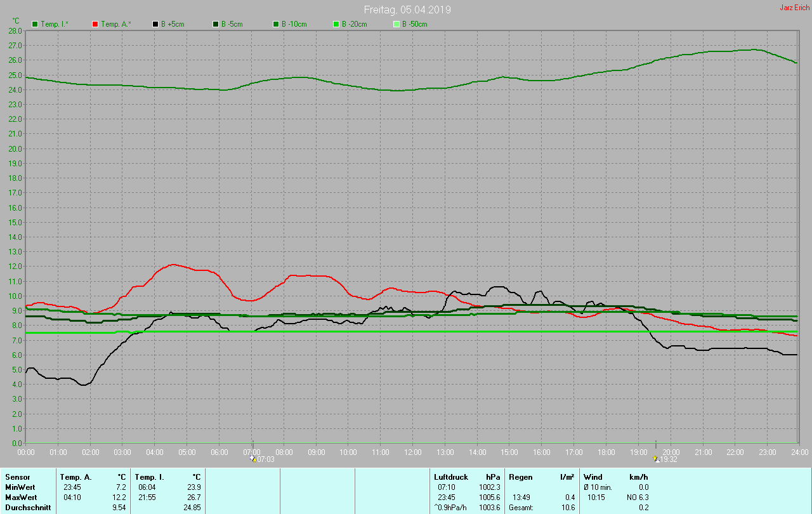The height and width of the screenshot is (514, 812).
Task: Click the red 'Jarz Erich' label
Action: [794, 8]
